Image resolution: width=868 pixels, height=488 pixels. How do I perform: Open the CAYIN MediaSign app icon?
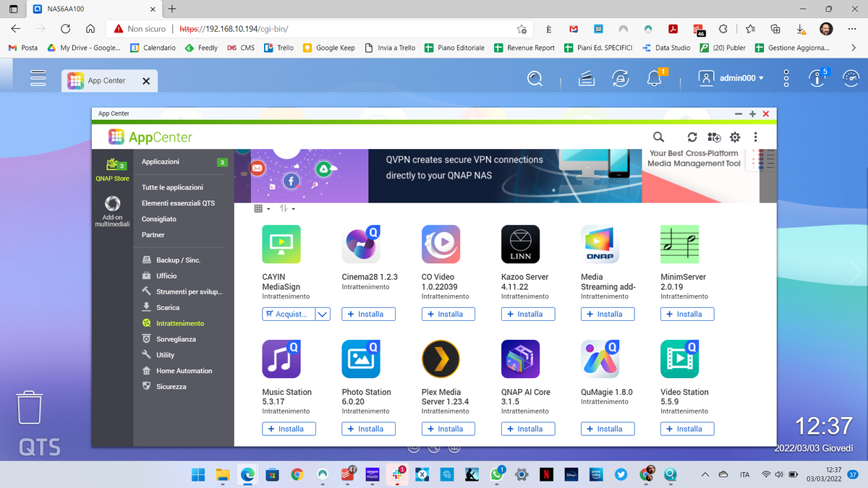click(281, 244)
